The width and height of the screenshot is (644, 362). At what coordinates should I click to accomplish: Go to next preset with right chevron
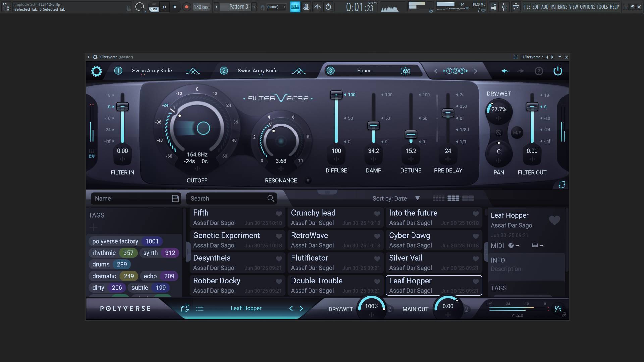click(x=301, y=308)
